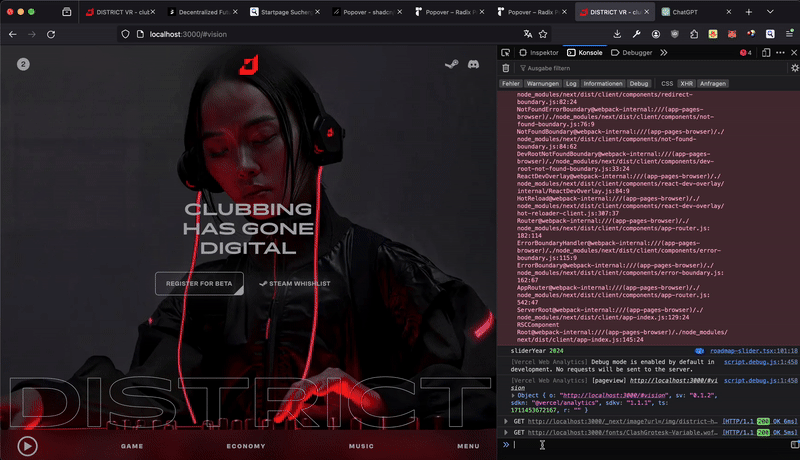Viewport: 800px width, 460px height.
Task: Click the trash icon to clear console
Action: [x=505, y=68]
